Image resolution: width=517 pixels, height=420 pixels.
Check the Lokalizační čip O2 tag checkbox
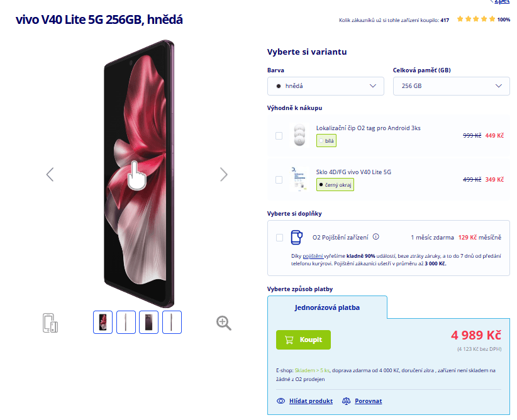click(x=279, y=135)
